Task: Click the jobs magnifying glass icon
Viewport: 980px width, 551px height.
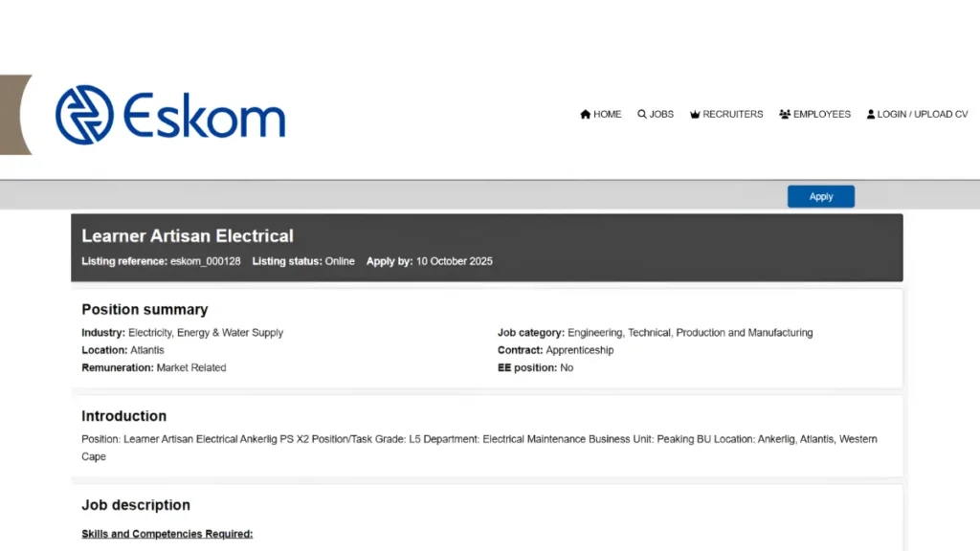Action: point(642,115)
